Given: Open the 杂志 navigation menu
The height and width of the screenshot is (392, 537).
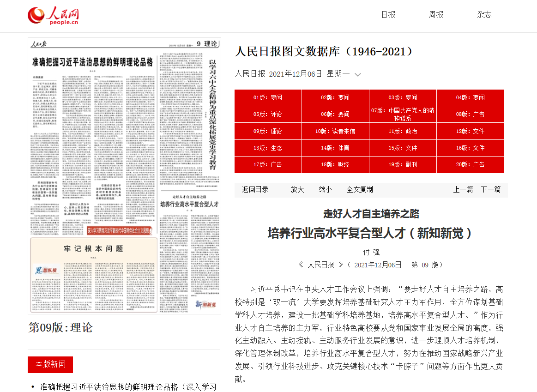Looking at the screenshot, I should 484,15.
